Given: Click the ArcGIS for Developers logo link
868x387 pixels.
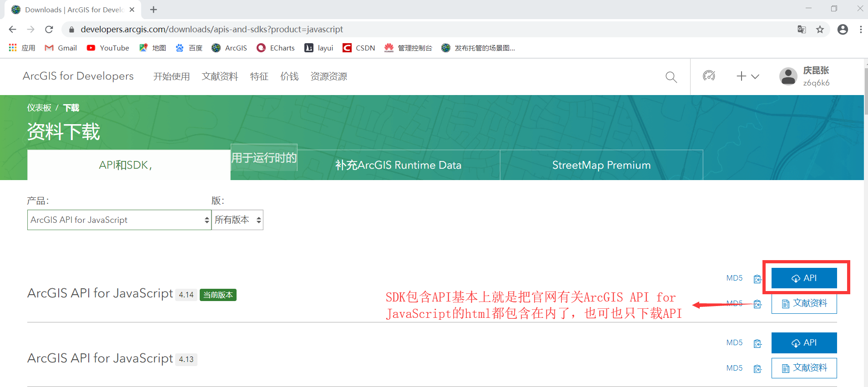Looking at the screenshot, I should pyautogui.click(x=78, y=76).
